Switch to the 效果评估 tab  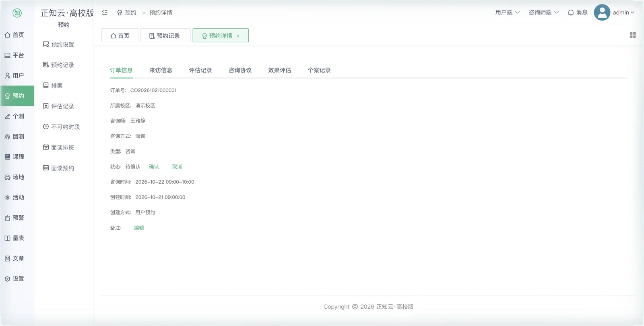pyautogui.click(x=280, y=70)
